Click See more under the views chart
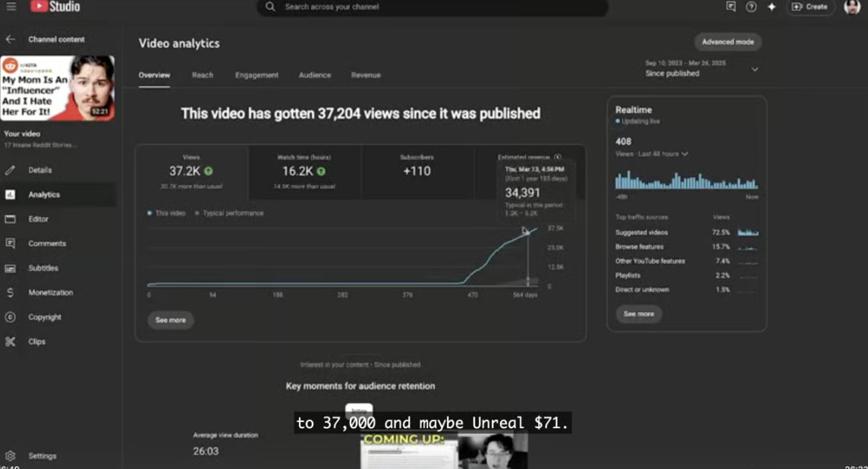Viewport: 868px width, 469px height. point(171,320)
